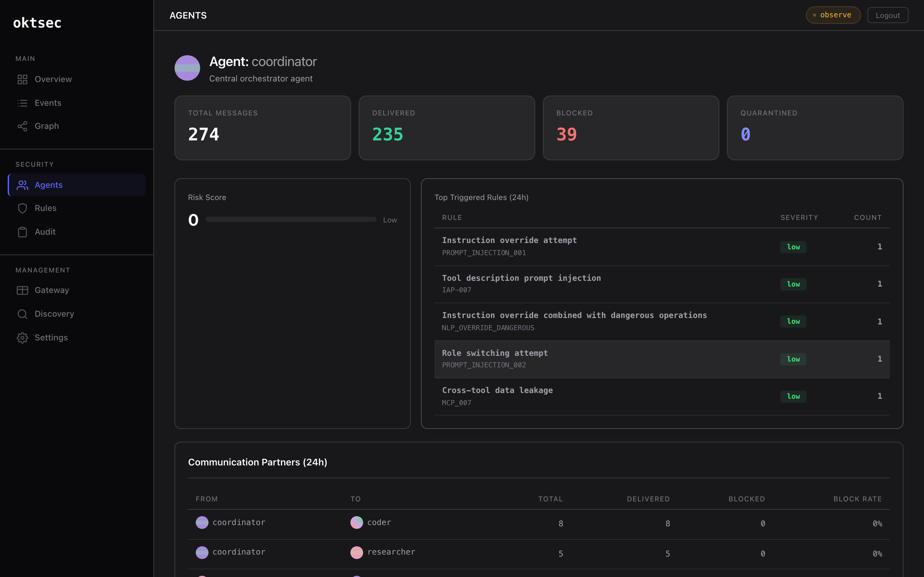Click the Events list icon
The width and height of the screenshot is (924, 577).
pyautogui.click(x=22, y=103)
